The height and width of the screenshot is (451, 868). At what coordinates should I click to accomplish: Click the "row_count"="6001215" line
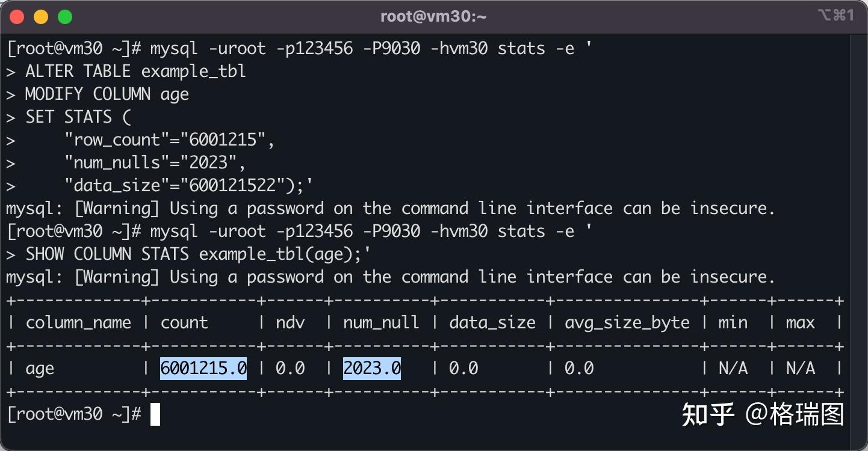[170, 140]
